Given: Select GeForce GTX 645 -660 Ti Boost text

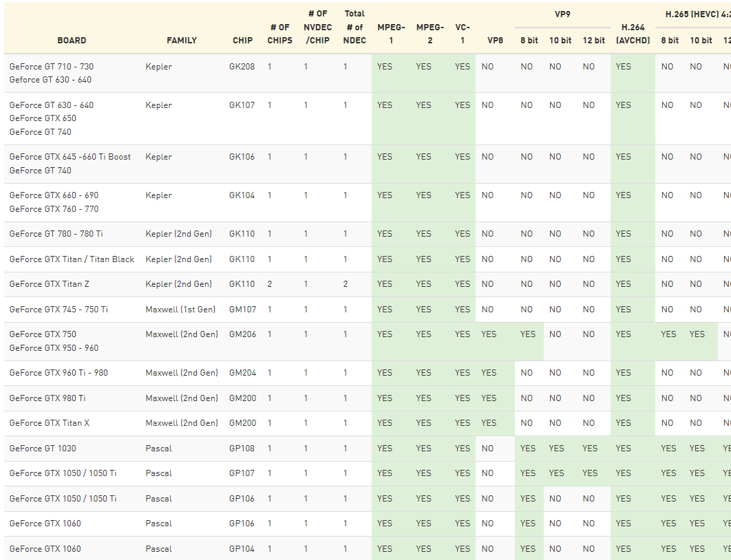Looking at the screenshot, I should point(70,157).
